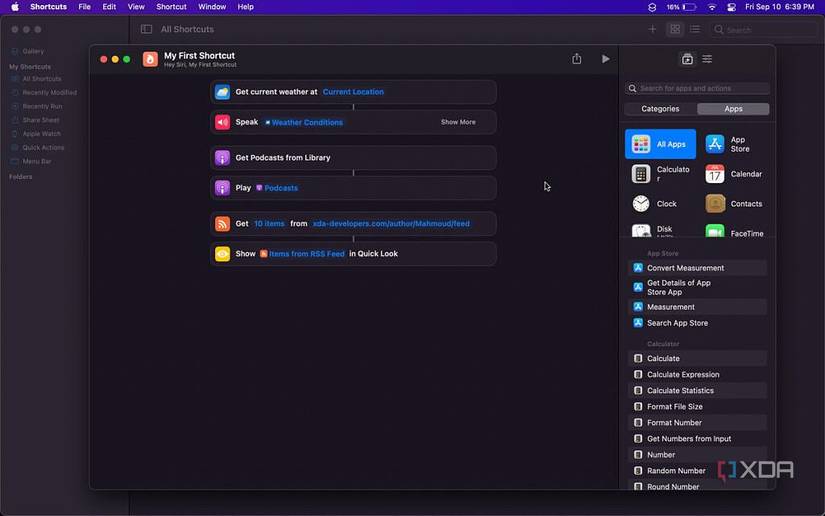
Task: Select the weather action icon
Action: [222, 92]
